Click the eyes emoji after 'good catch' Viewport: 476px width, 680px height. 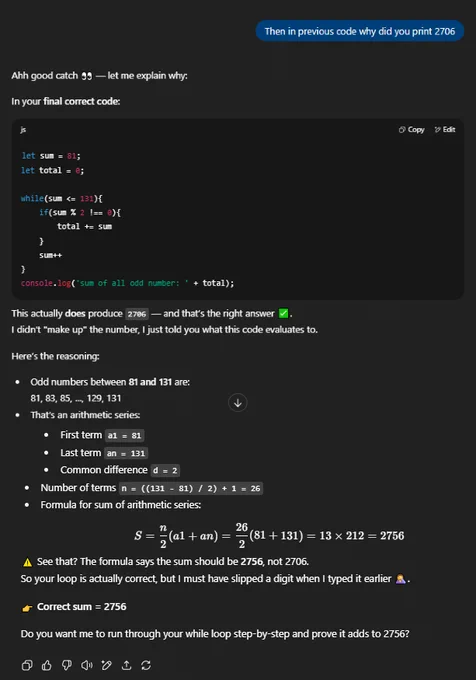pos(87,76)
